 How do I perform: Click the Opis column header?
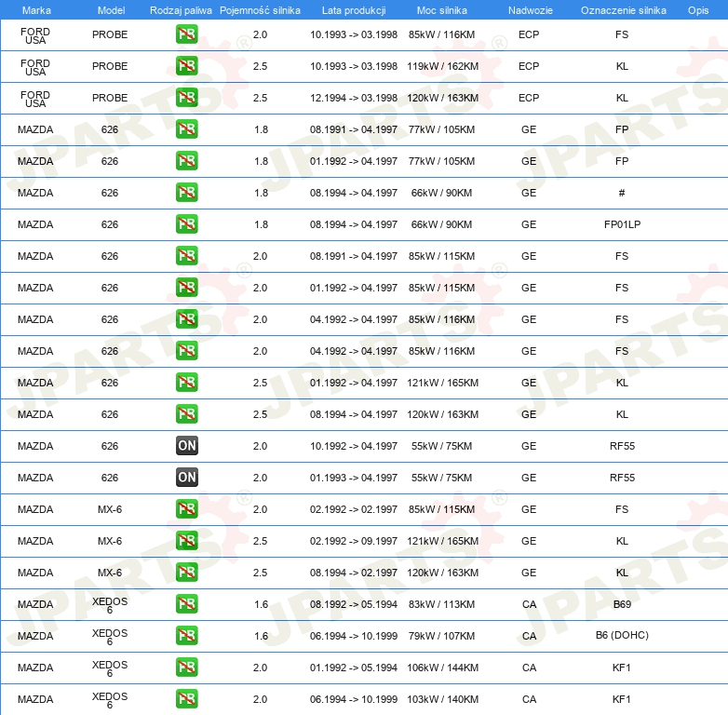click(x=698, y=10)
